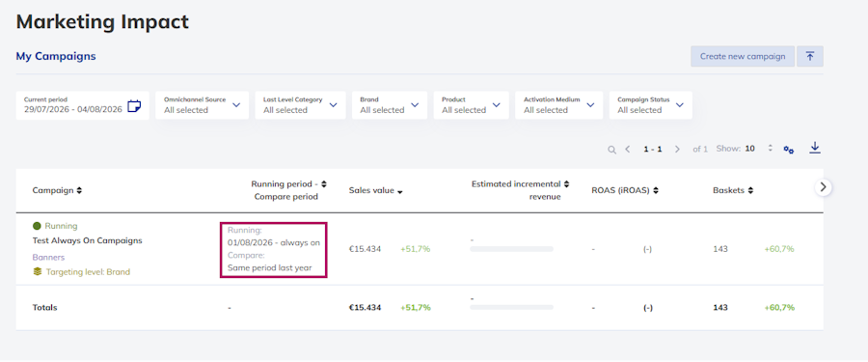Click the Targeting level stack icon
Image resolution: width=868 pixels, height=362 pixels.
pyautogui.click(x=37, y=271)
